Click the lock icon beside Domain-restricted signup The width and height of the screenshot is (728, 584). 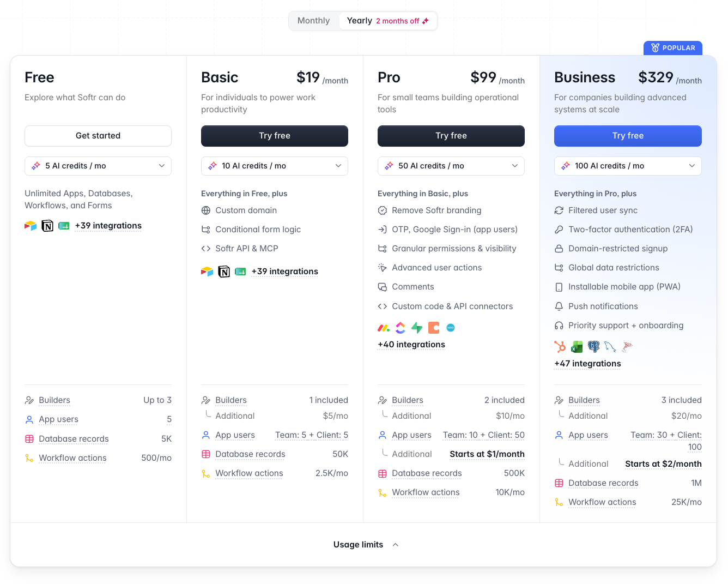coord(559,249)
